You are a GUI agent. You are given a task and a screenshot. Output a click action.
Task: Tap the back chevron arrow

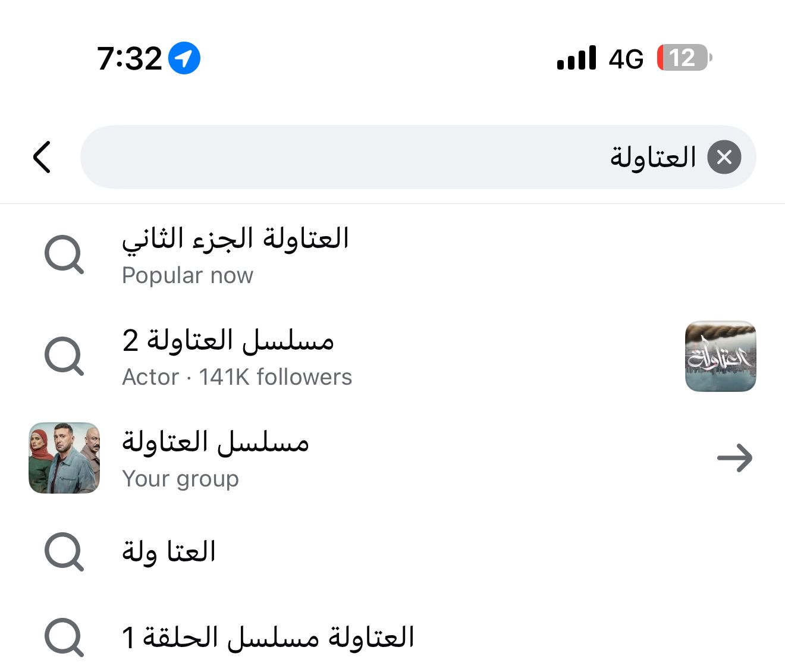click(42, 157)
